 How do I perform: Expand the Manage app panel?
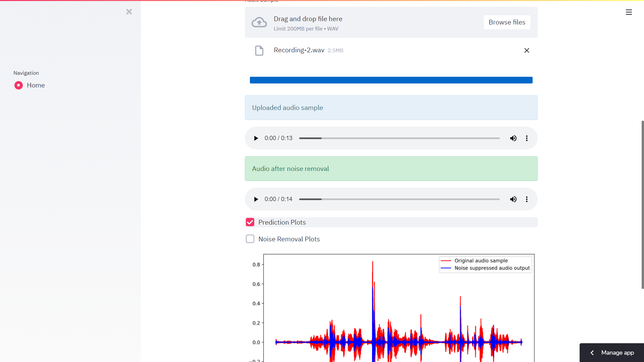[x=617, y=353]
